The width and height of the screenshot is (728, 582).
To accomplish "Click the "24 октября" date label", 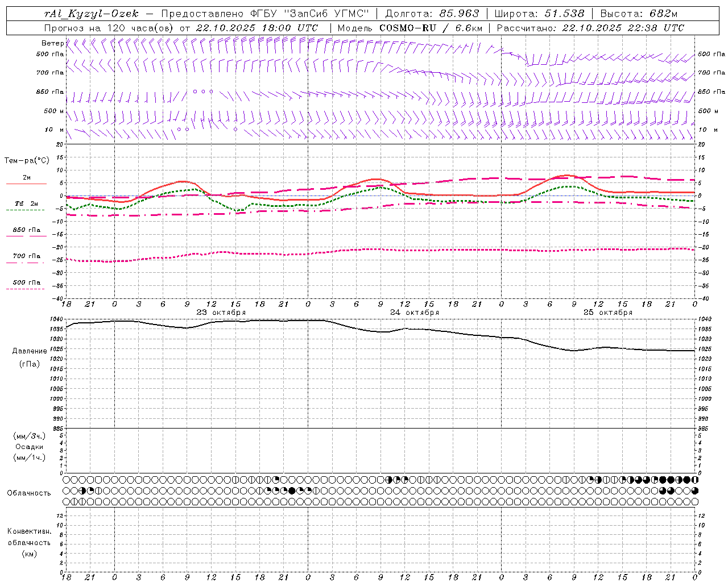I will tap(415, 313).
